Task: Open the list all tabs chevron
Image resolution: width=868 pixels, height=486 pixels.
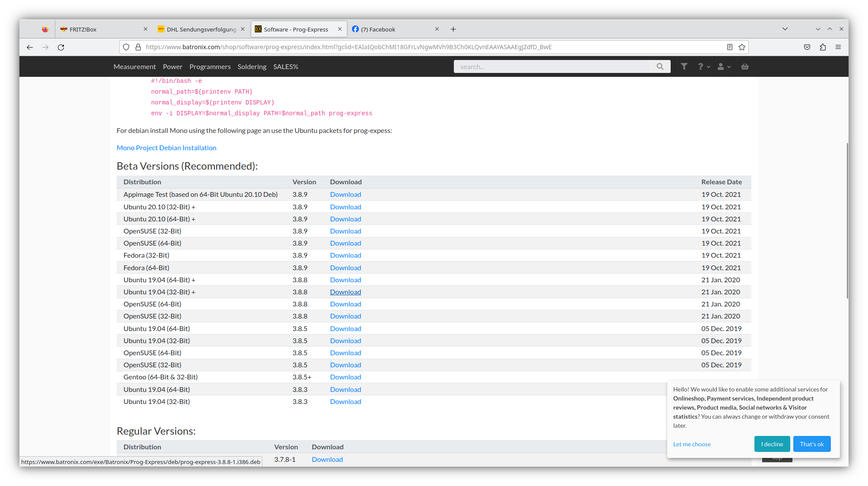Action: (785, 29)
